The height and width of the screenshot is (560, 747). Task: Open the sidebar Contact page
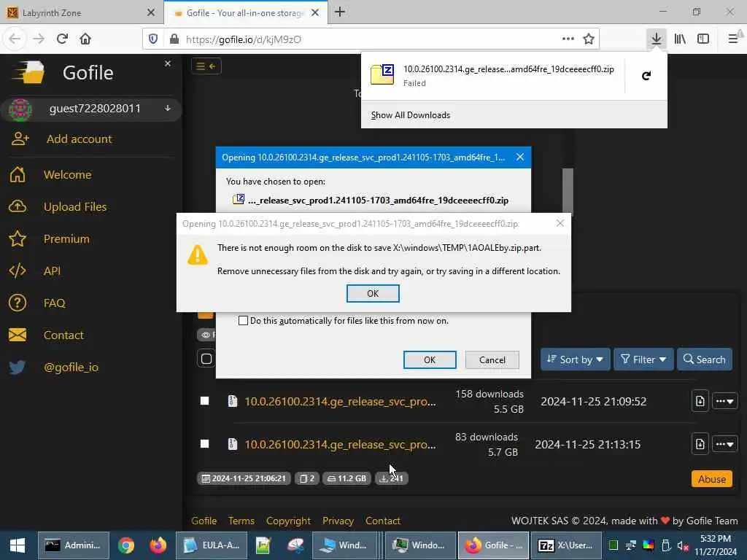click(63, 335)
